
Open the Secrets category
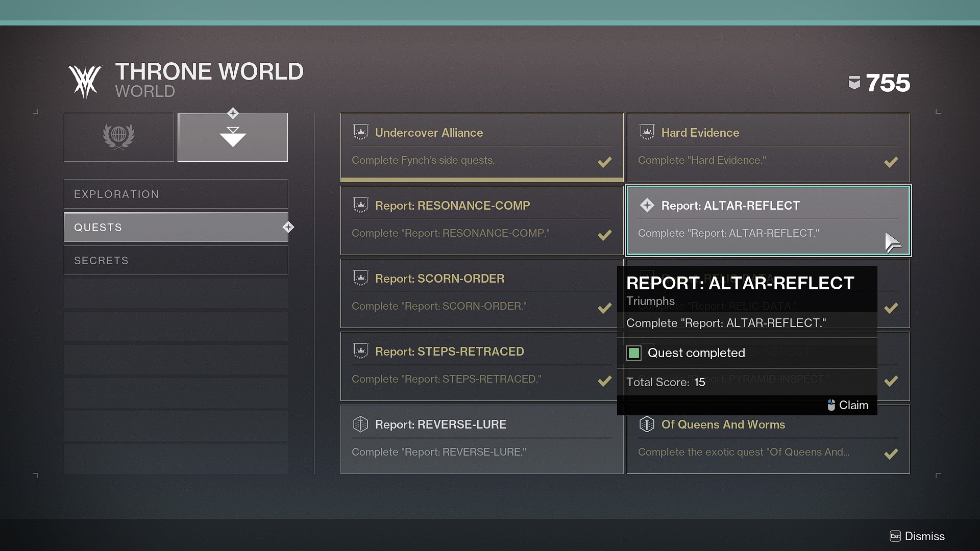[176, 260]
